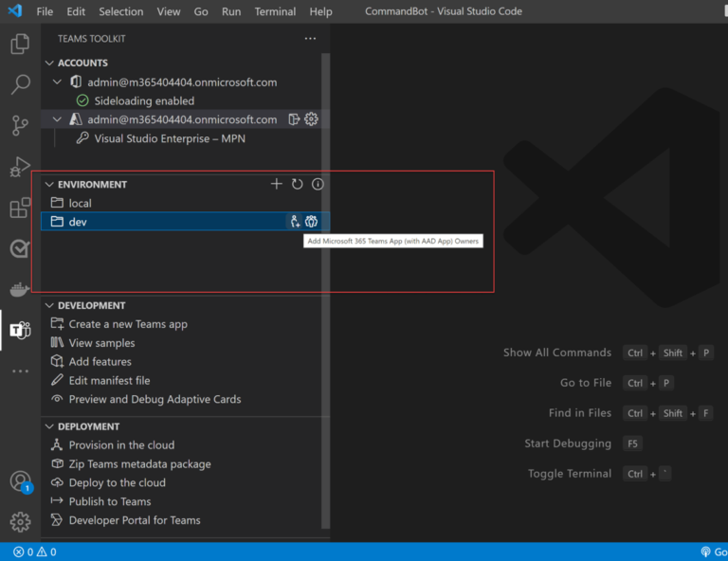Open the Terminal menu
This screenshot has height=561, width=728.
tap(275, 11)
